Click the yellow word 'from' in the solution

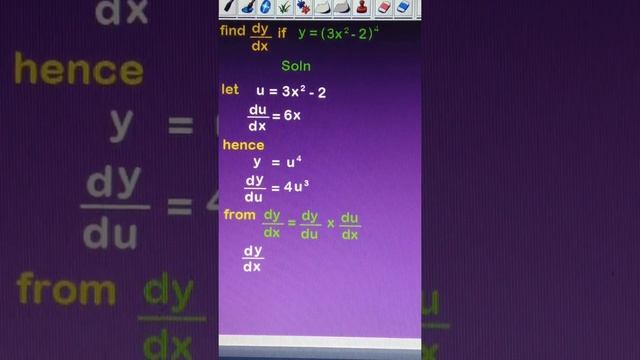pos(240,215)
